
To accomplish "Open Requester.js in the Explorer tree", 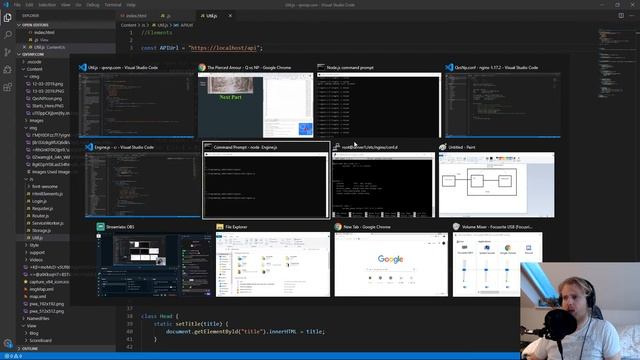I will pos(42,208).
